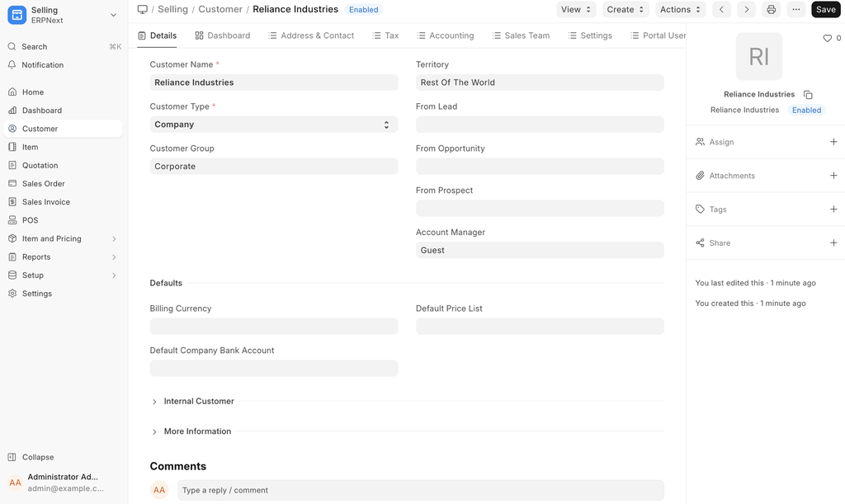Open the three-dots more options menu
This screenshot has height=504, width=845.
coord(795,10)
